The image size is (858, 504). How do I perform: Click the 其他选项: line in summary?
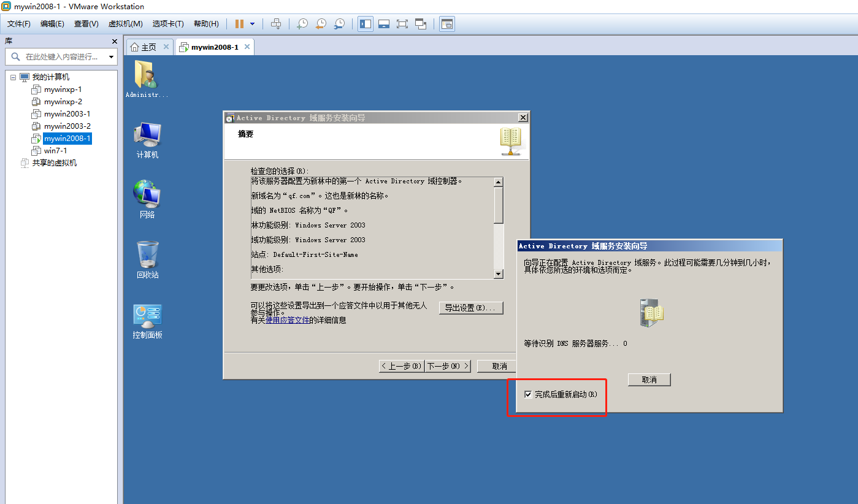[x=267, y=269]
